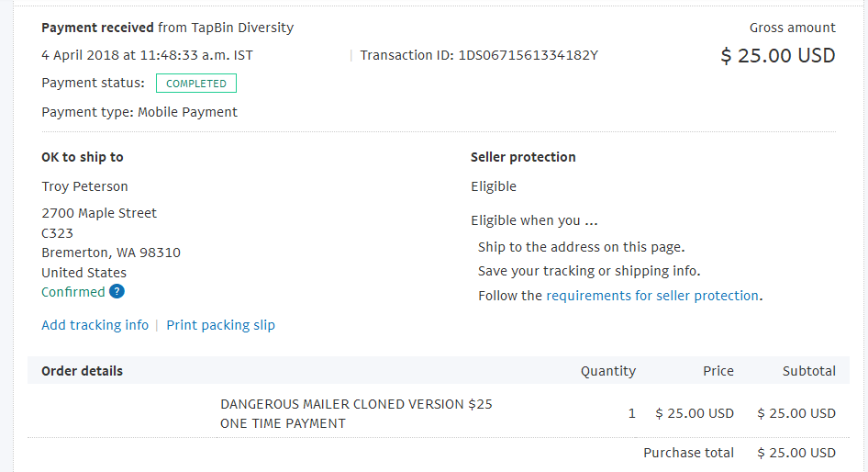Image resolution: width=868 pixels, height=472 pixels.
Task: Click the Order details header
Action: click(83, 371)
